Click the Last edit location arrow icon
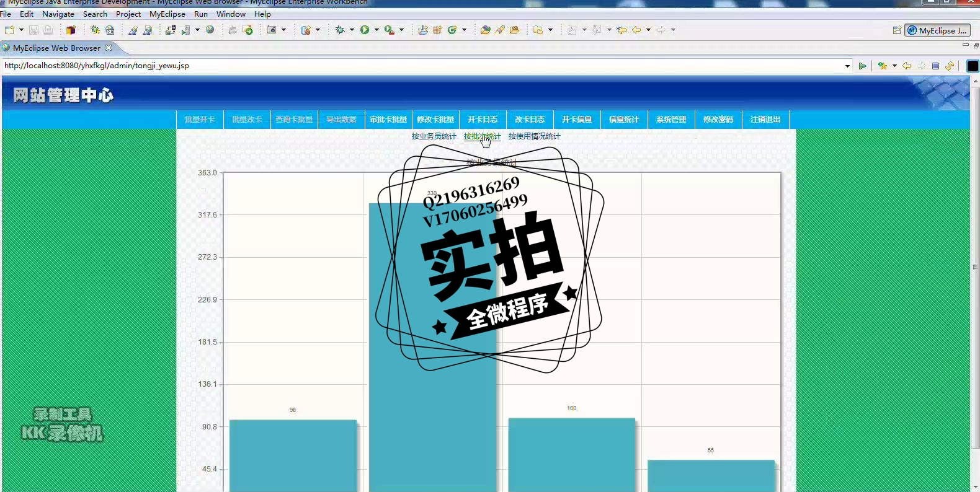 pos(621,30)
